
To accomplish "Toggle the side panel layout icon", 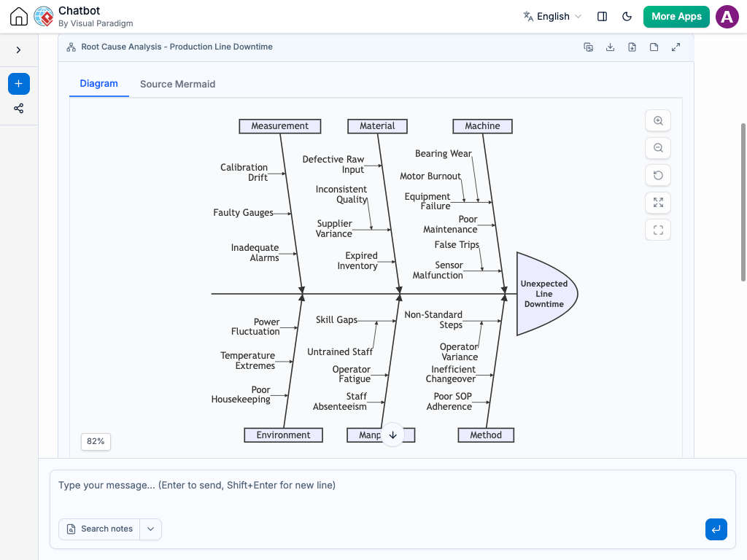I will coord(602,16).
